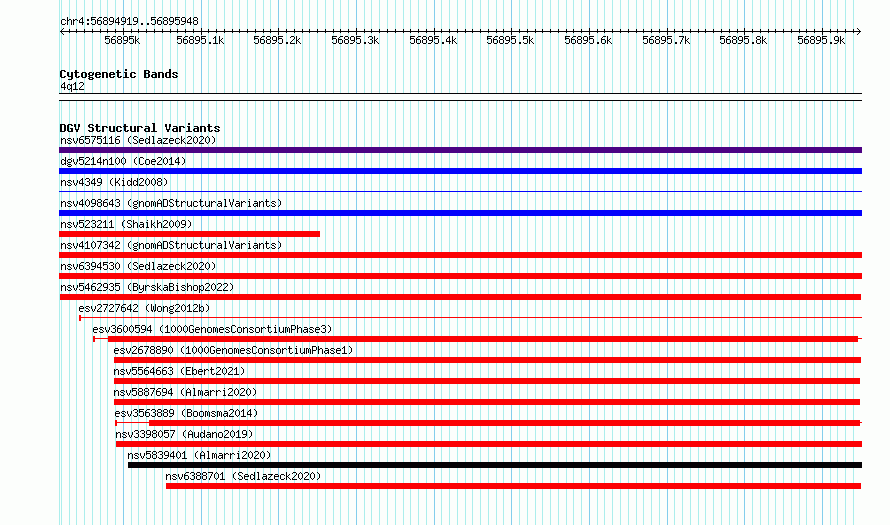Click the left arrow end of the ruler
The image size is (890, 525).
pos(62,32)
